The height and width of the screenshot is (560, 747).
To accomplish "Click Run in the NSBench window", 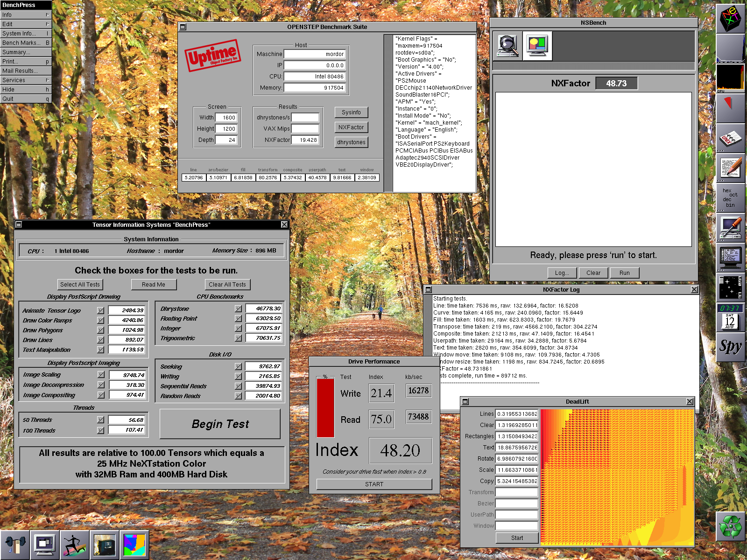I will pyautogui.click(x=624, y=273).
